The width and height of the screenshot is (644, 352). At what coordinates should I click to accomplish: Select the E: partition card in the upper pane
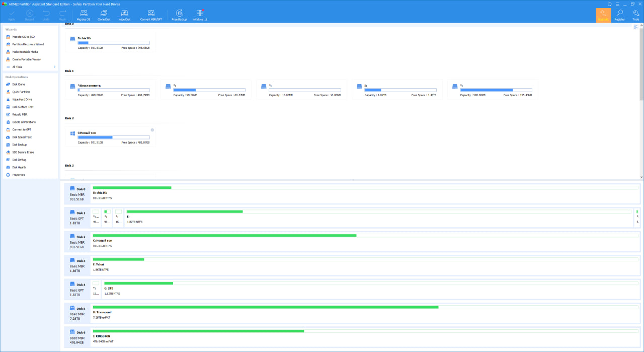point(397,90)
